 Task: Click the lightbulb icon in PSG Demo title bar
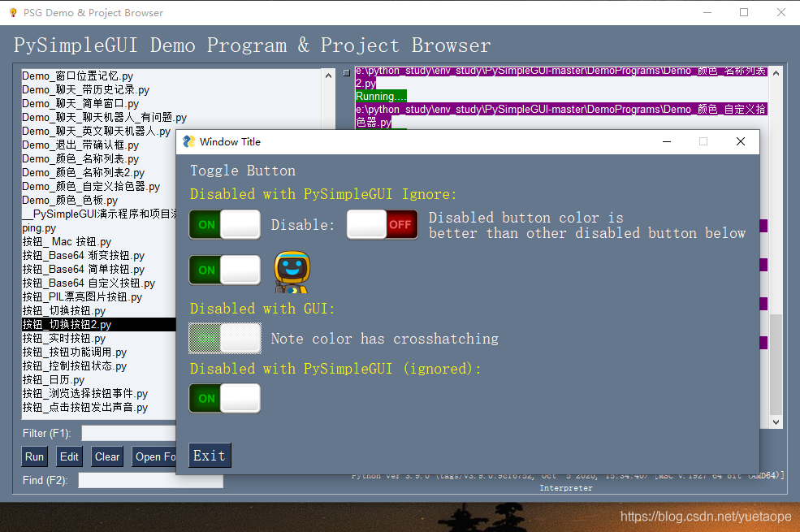pyautogui.click(x=13, y=13)
